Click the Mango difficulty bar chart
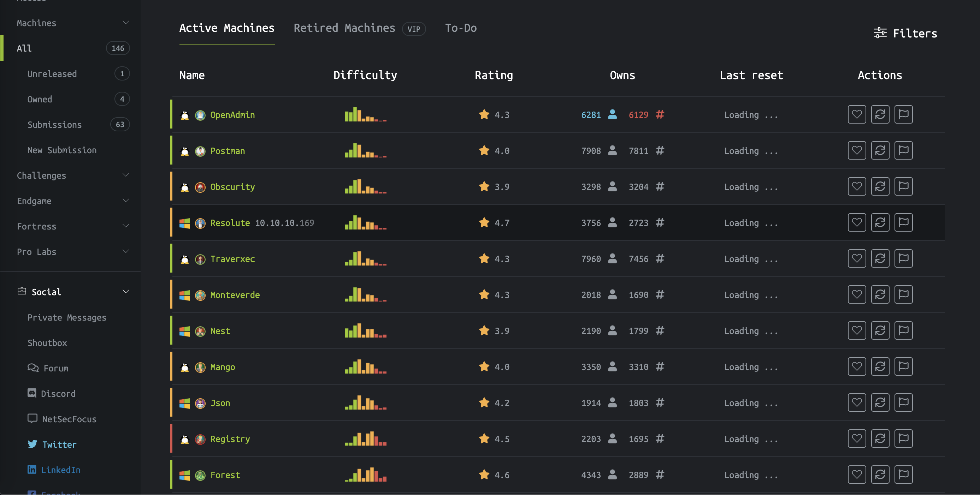Image resolution: width=980 pixels, height=495 pixels. 365,367
